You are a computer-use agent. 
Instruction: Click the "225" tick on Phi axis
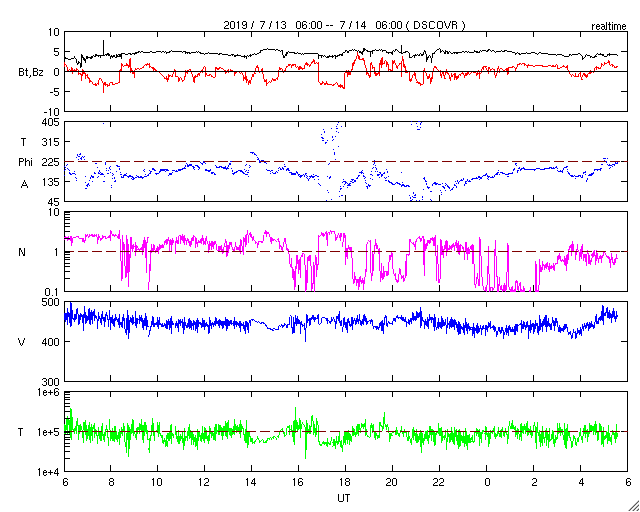[51, 162]
